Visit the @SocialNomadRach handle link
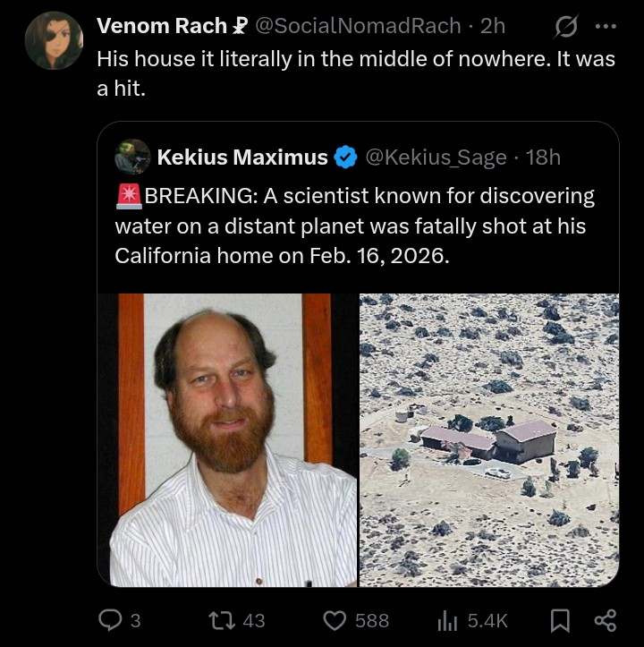Screen dimensions: 644x647 (359, 27)
